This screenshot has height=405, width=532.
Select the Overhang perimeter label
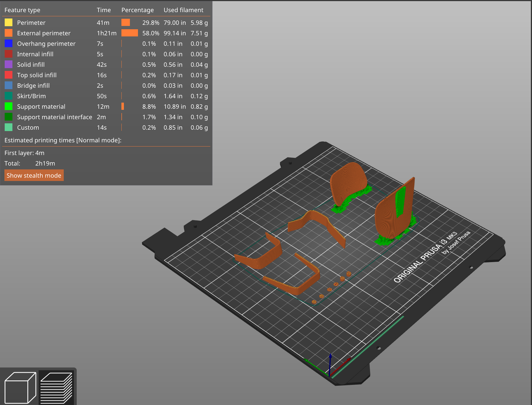click(x=46, y=44)
